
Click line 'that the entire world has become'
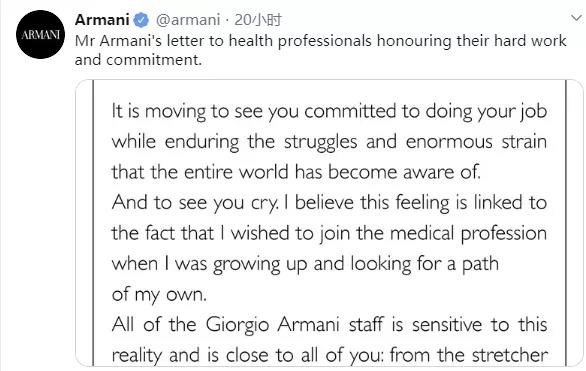coord(296,173)
